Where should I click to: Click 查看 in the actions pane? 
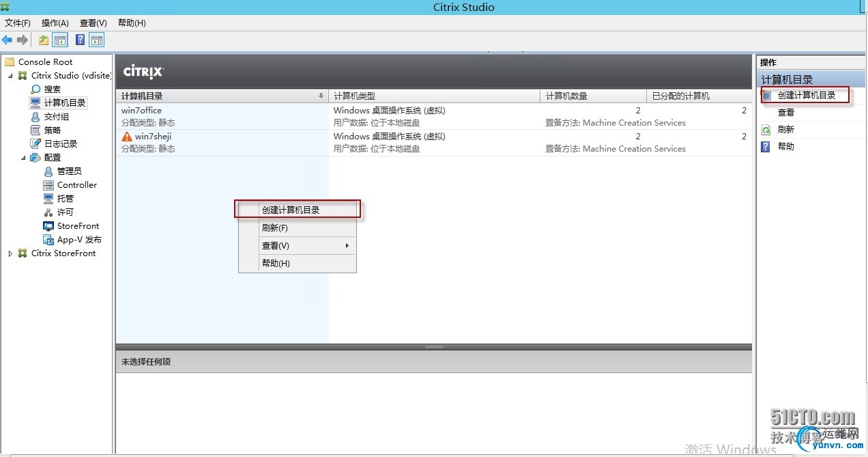coord(786,112)
